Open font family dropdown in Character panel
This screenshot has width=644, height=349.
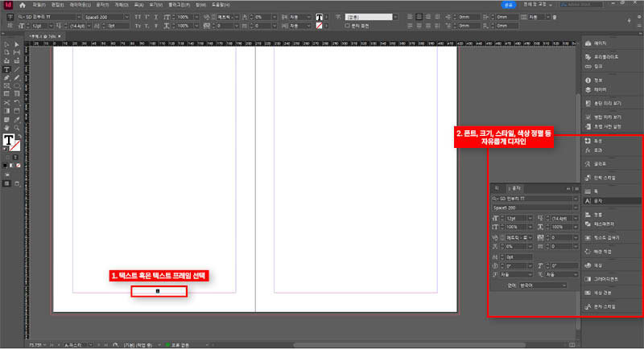[575, 199]
